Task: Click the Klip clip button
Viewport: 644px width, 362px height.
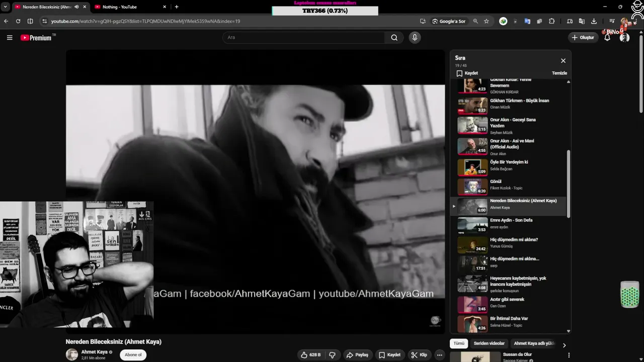Action: point(419,354)
